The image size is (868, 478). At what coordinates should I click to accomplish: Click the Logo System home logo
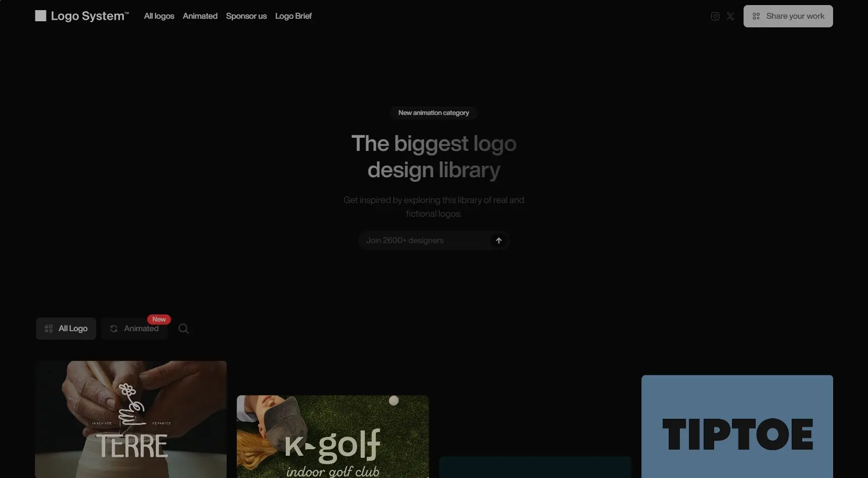pos(82,16)
